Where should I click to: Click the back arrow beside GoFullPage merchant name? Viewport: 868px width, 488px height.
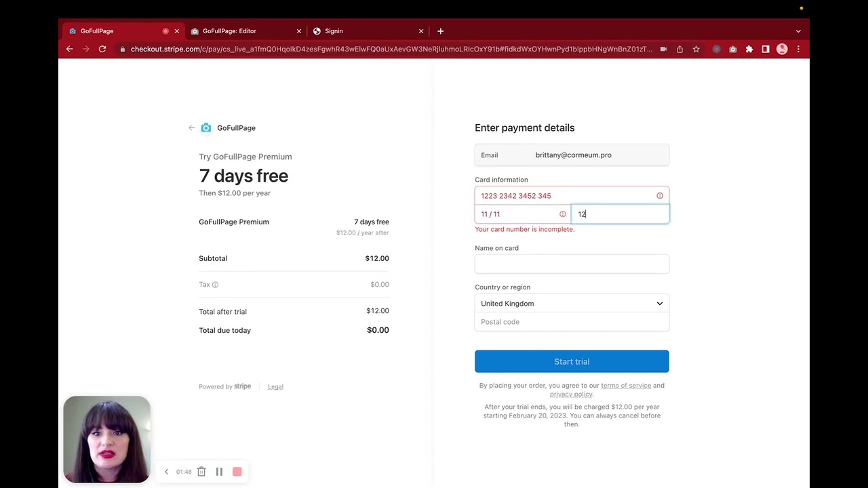tap(191, 127)
